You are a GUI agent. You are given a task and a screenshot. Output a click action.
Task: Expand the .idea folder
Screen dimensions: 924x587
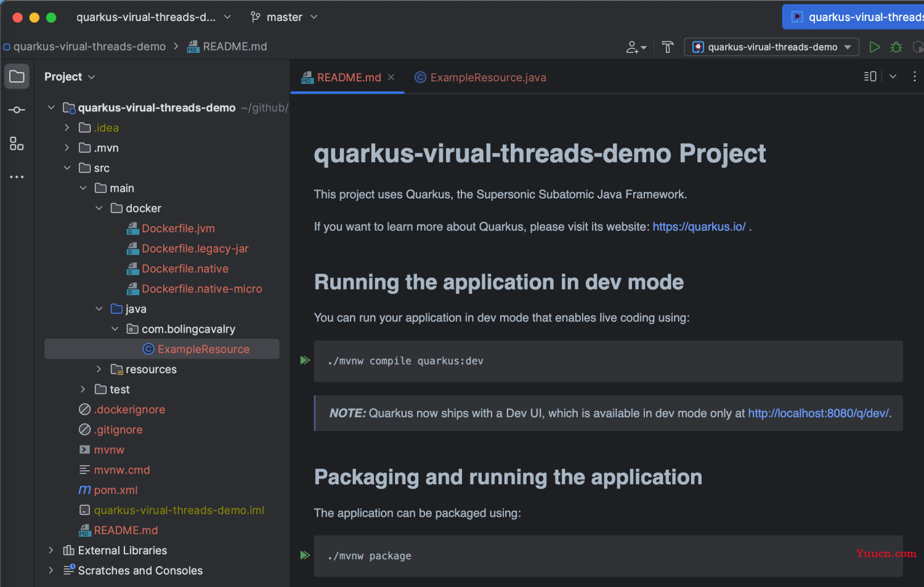tap(67, 128)
